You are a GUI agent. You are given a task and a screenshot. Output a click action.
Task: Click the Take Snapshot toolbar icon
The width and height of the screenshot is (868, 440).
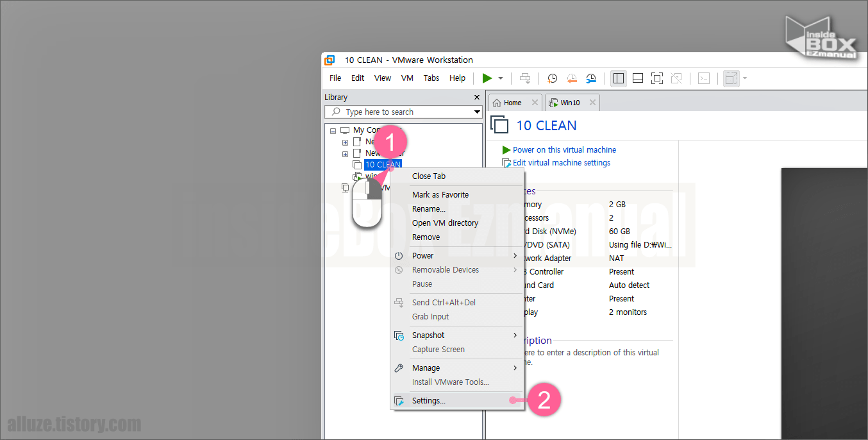(x=552, y=78)
